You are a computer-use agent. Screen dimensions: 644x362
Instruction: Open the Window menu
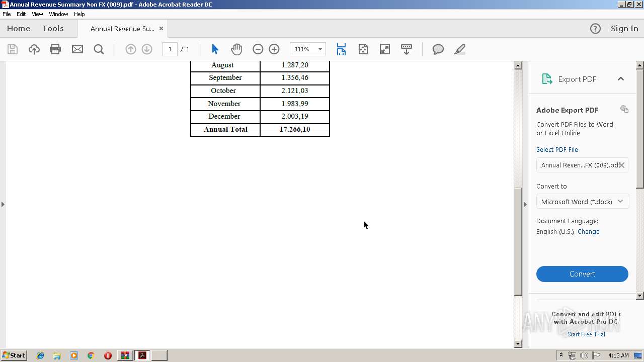(x=58, y=14)
